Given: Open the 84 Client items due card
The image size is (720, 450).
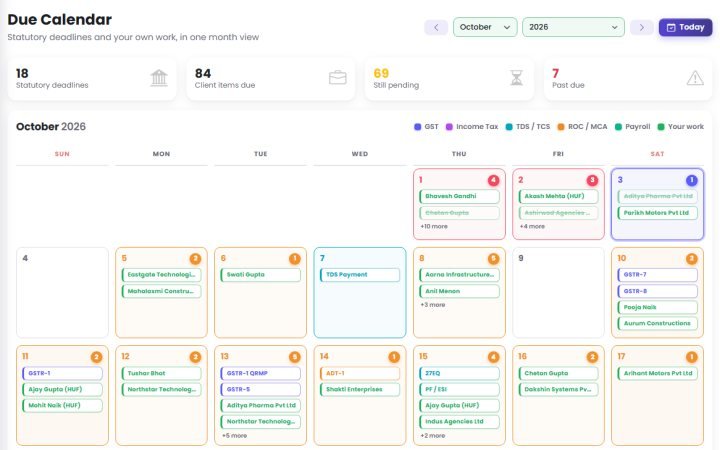Looking at the screenshot, I should point(270,79).
